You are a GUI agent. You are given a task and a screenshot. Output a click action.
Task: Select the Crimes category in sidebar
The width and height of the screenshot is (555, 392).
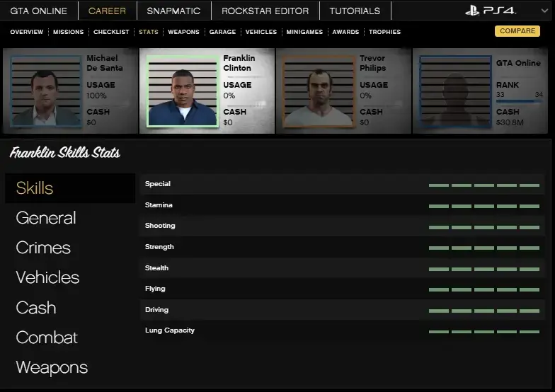pyautogui.click(x=43, y=248)
